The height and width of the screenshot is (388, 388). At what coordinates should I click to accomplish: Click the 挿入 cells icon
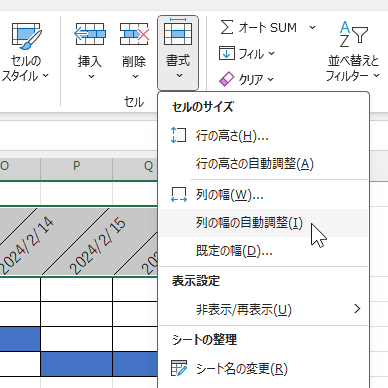(90, 34)
